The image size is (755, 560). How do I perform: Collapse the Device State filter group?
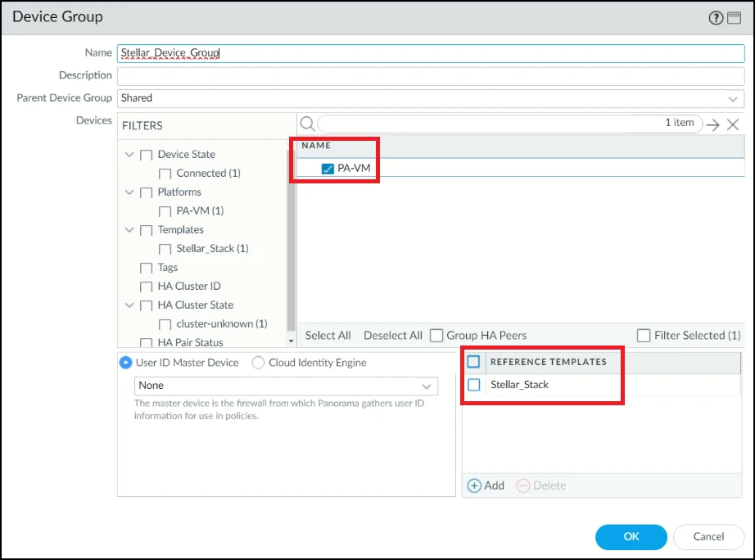129,155
